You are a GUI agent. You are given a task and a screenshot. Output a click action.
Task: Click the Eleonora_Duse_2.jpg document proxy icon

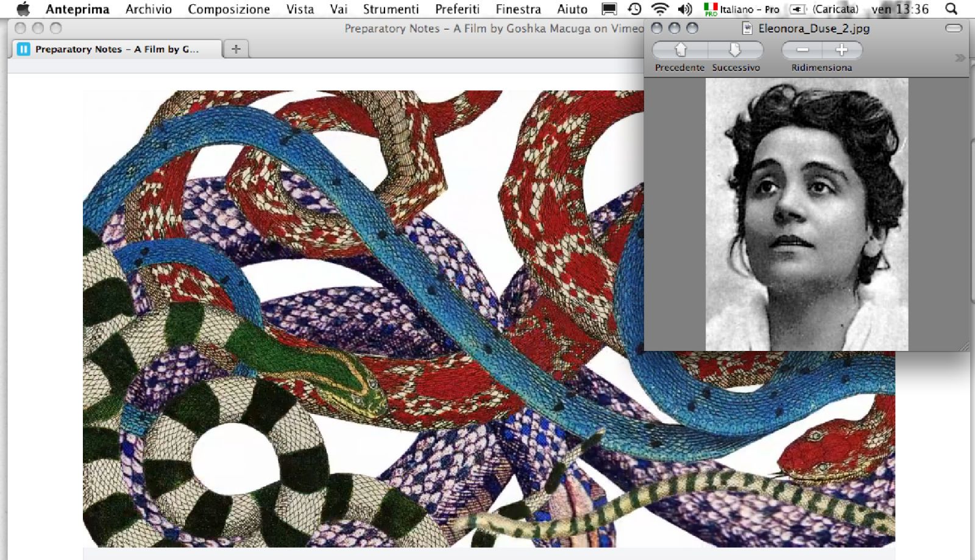747,28
